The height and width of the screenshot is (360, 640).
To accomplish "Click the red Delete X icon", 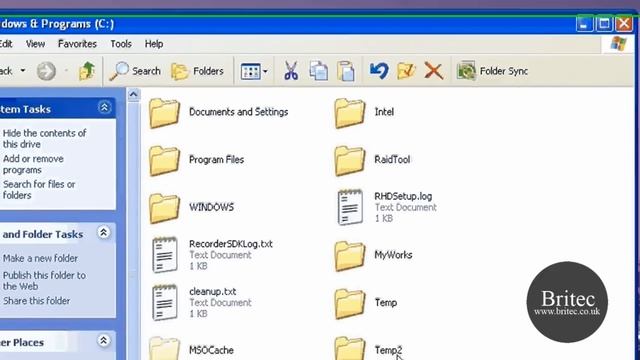I will coord(433,71).
